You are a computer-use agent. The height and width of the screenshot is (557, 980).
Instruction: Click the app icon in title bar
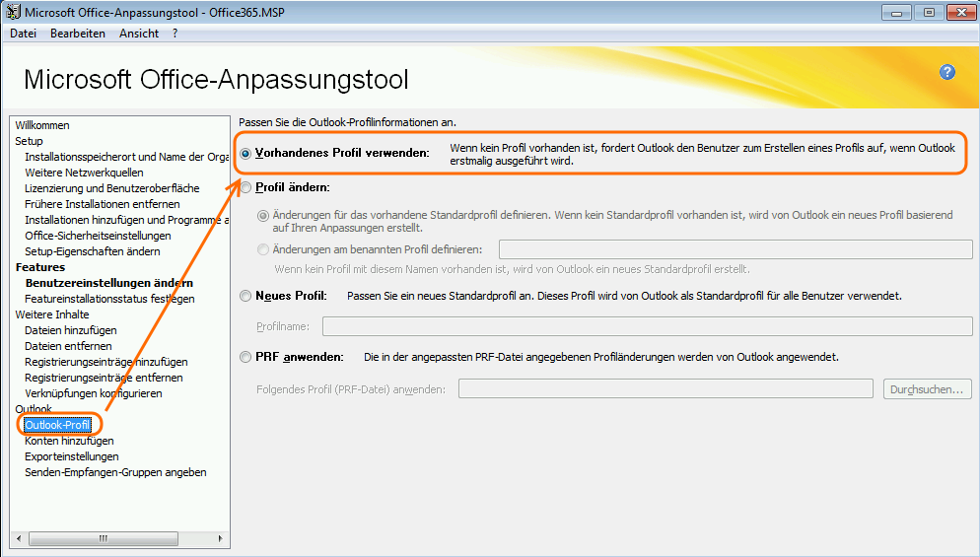click(x=12, y=12)
